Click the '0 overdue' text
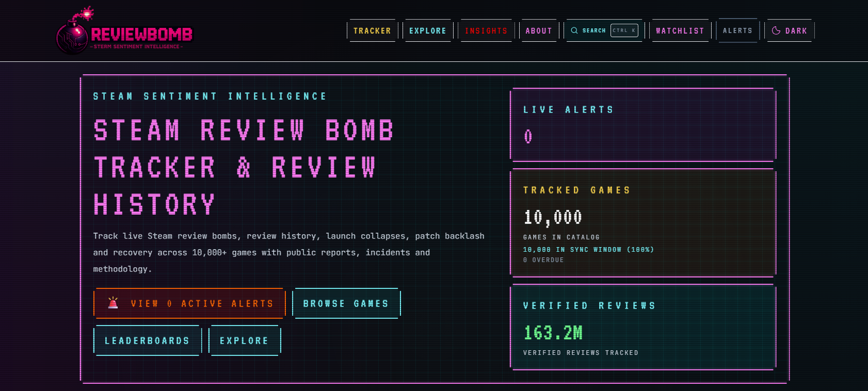This screenshot has width=868, height=391. pos(543,260)
